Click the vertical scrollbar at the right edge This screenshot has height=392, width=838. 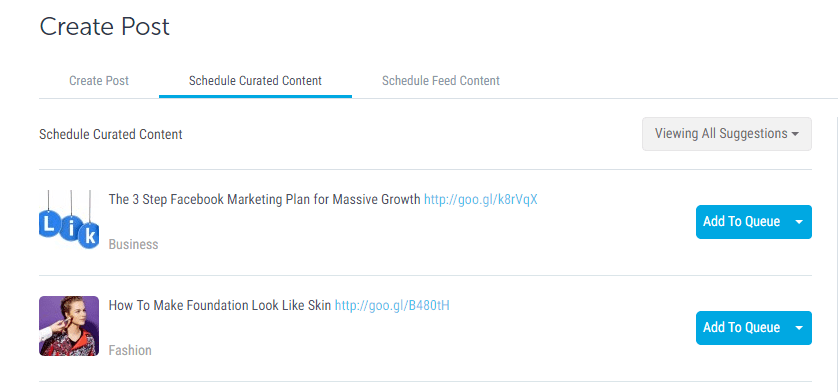point(834,251)
